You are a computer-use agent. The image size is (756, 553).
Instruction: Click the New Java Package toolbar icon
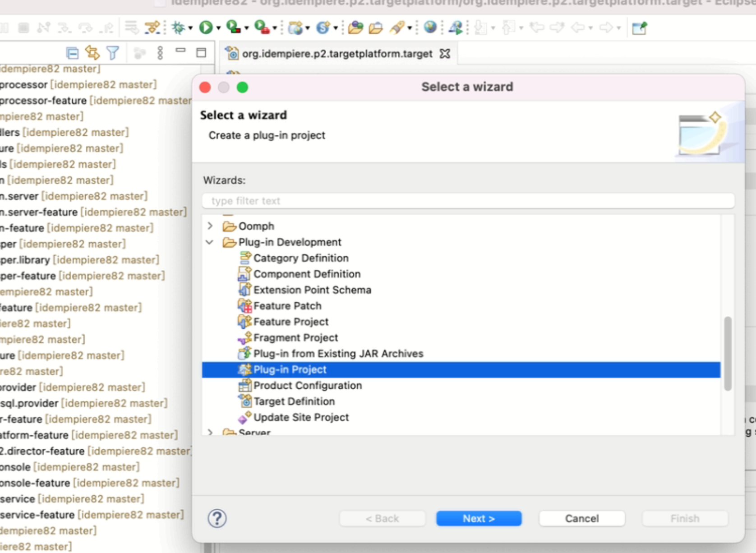295,28
